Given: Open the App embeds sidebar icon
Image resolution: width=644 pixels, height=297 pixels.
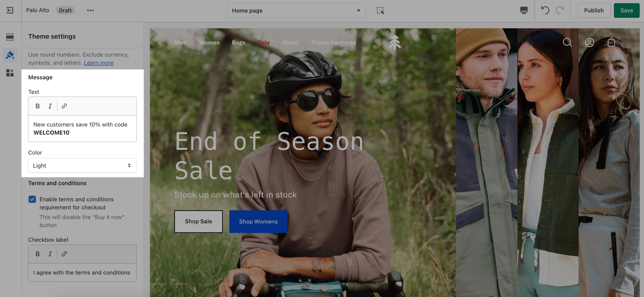Looking at the screenshot, I should coord(10,73).
